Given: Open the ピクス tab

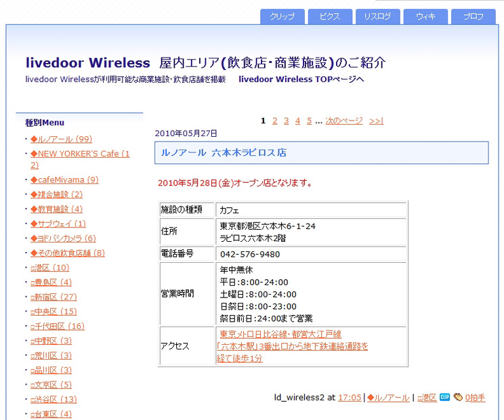Looking at the screenshot, I should 330,16.
